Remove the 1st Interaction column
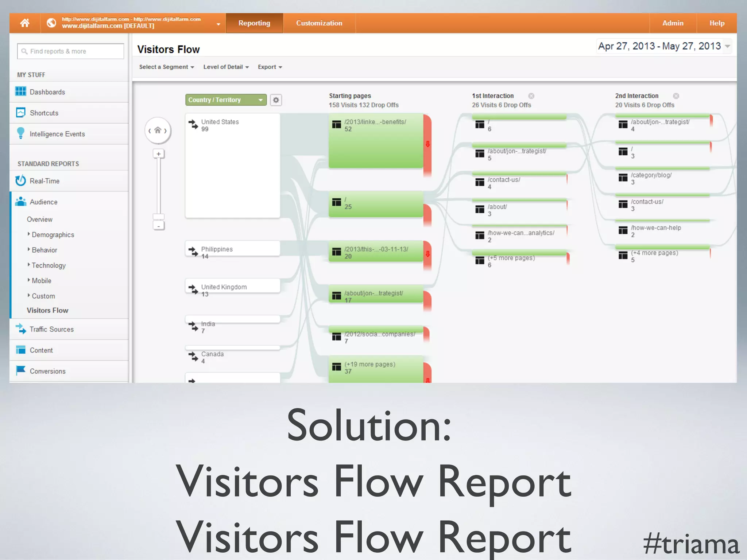Screen dimensions: 747x560 point(531,96)
